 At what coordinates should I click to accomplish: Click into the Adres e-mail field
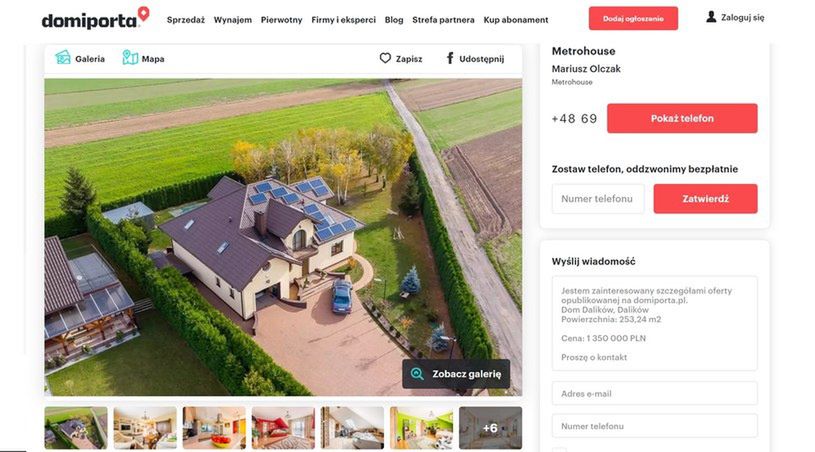654,393
